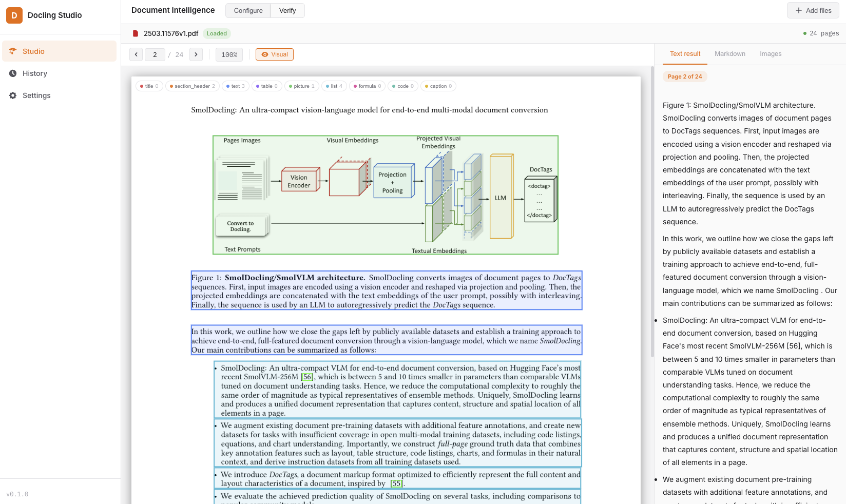This screenshot has height=504, width=846.
Task: Click the citation [55] reference box
Action: point(396,483)
